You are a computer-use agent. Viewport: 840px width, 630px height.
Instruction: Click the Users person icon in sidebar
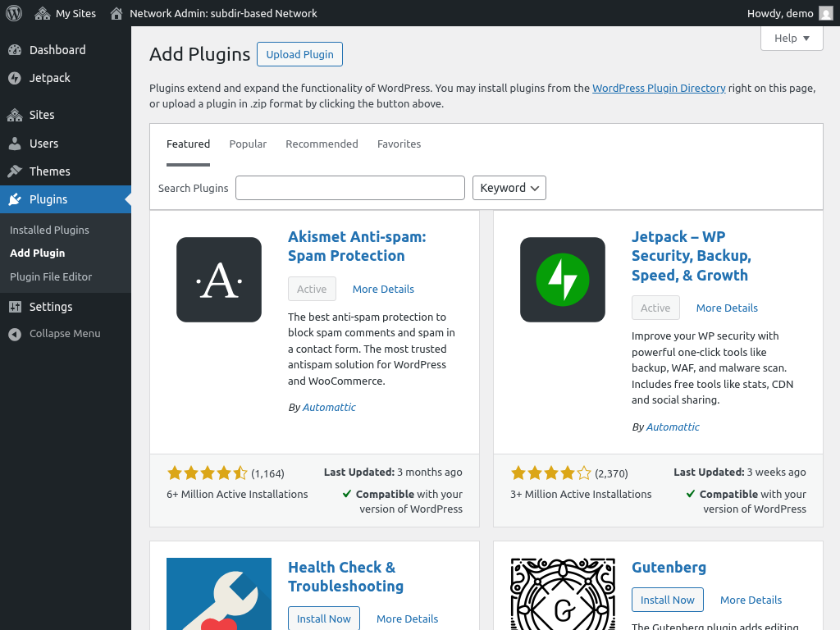tap(15, 143)
